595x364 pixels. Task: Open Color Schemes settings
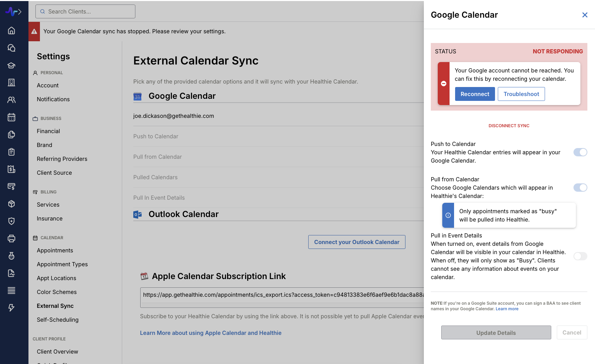pyautogui.click(x=57, y=292)
